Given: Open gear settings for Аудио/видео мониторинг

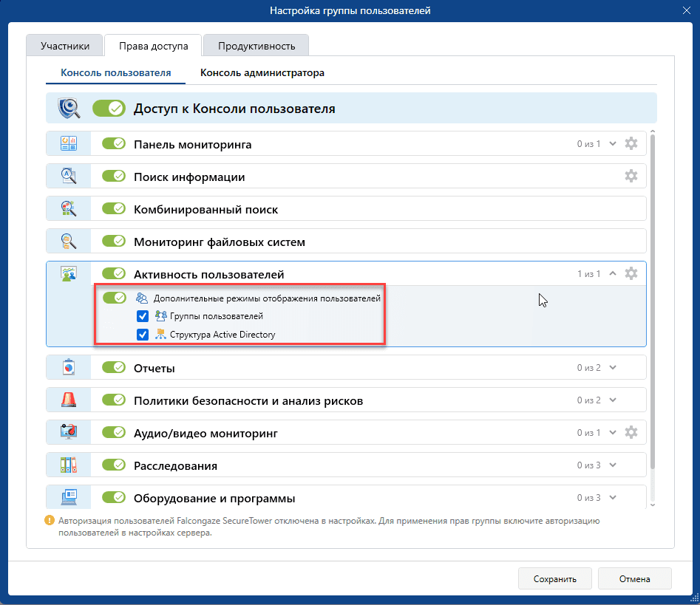Looking at the screenshot, I should [x=631, y=432].
